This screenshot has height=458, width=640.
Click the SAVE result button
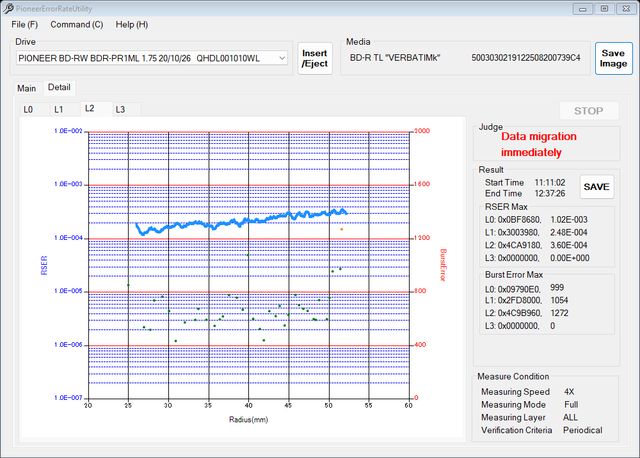596,187
